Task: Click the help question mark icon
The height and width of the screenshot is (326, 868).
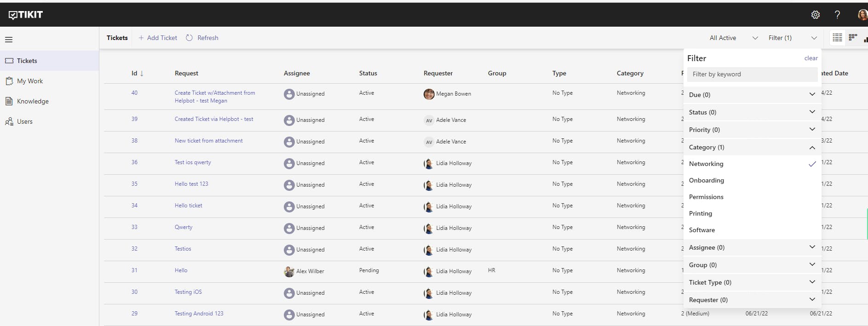Action: point(837,15)
